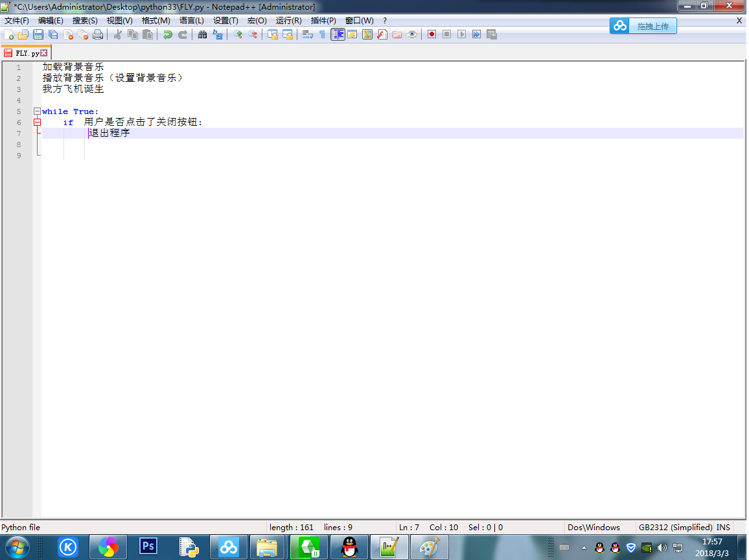Screen dimensions: 749x560
Task: Click the Save file toolbar icon
Action: coord(38,34)
